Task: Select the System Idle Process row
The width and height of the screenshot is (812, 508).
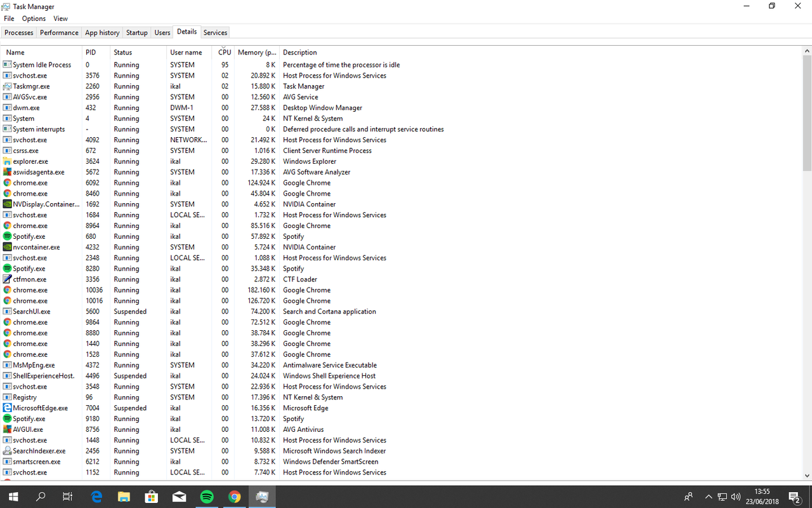Action: point(402,65)
